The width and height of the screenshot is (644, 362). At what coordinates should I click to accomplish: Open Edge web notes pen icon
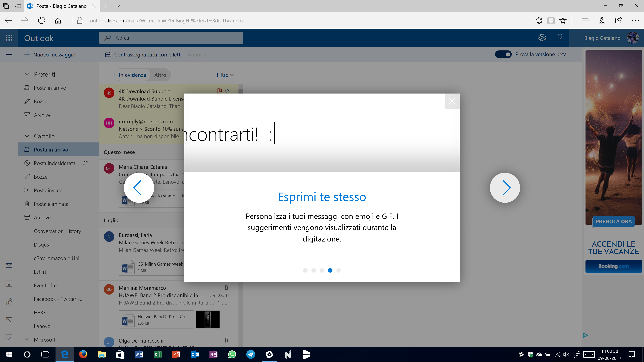pyautogui.click(x=602, y=20)
